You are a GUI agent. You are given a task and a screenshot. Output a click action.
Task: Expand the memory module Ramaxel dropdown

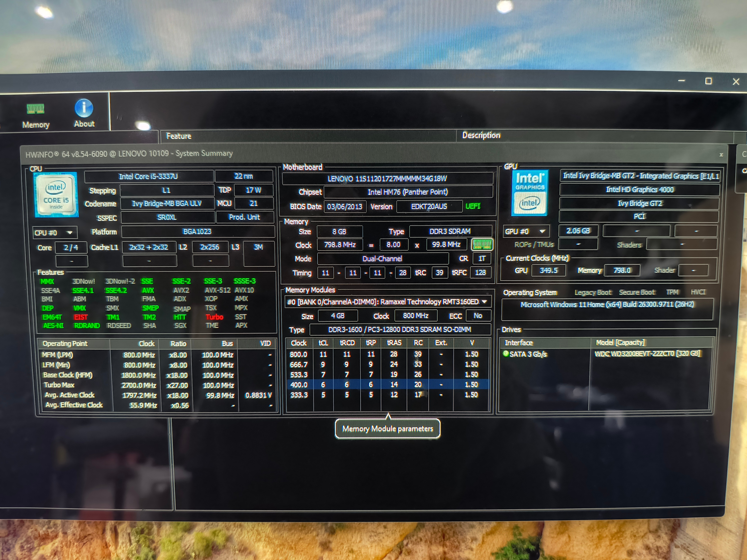coord(387,302)
